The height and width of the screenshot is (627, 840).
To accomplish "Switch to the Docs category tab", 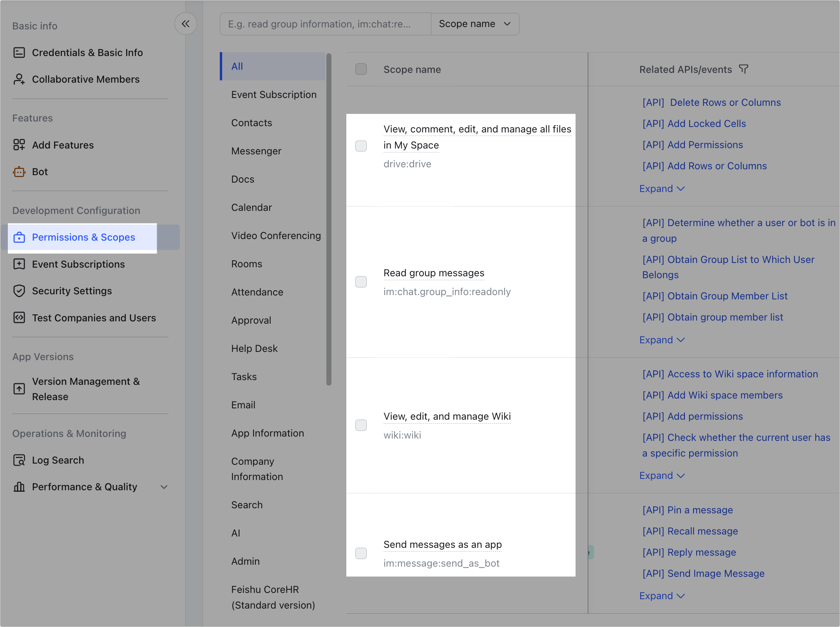I will [x=243, y=179].
